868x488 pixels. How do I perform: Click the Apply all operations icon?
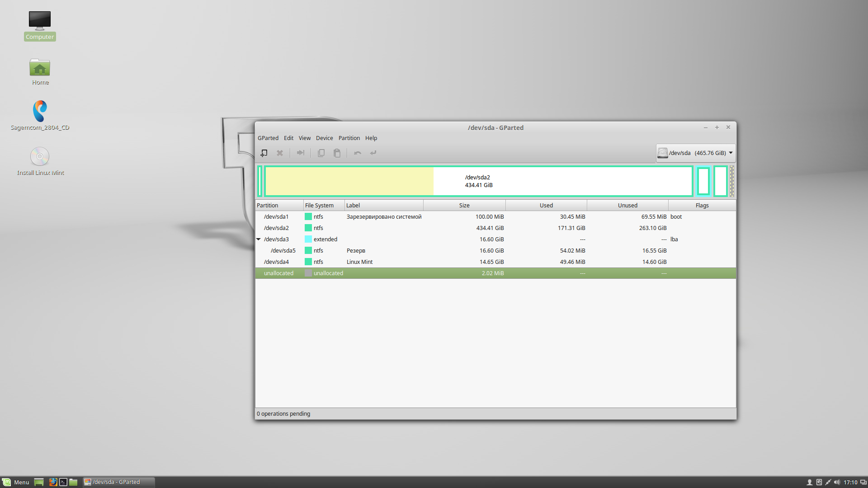tap(373, 153)
